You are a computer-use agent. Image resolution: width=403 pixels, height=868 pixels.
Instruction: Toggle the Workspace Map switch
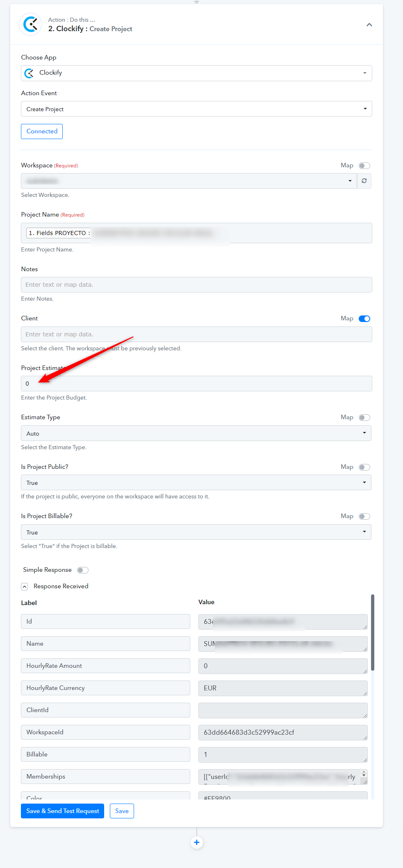[364, 166]
